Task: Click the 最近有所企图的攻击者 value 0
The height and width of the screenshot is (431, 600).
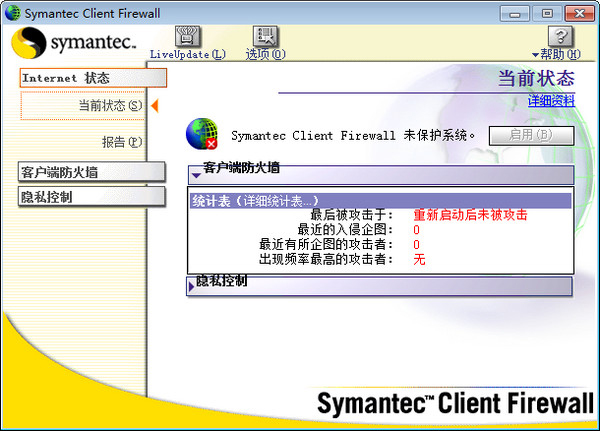Action: pos(416,244)
